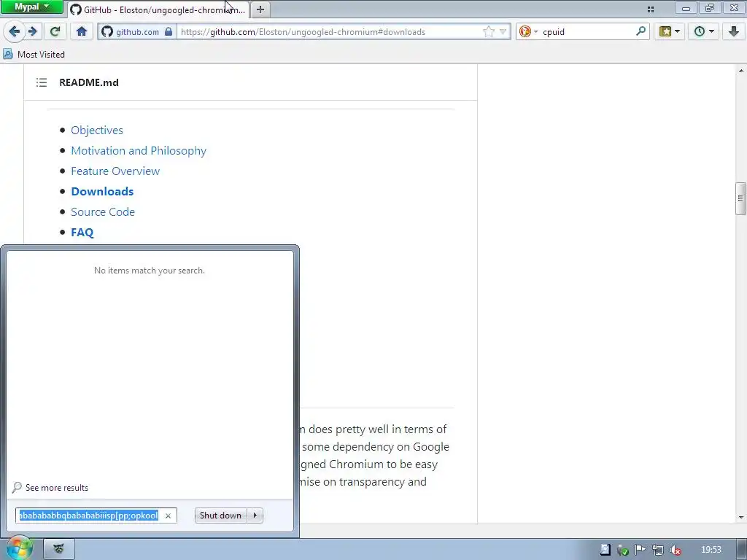Click the padlock site security icon
This screenshot has height=560, width=747.
(169, 32)
